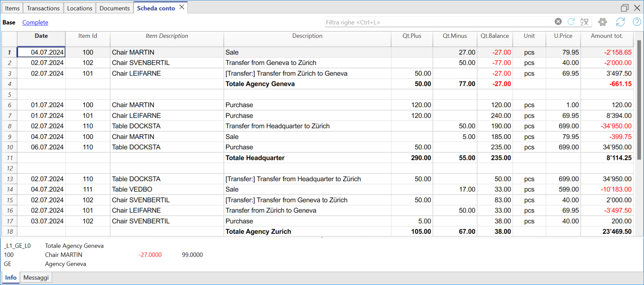This screenshot has height=285, width=644.
Task: Open the Transactions tab
Action: click(43, 8)
